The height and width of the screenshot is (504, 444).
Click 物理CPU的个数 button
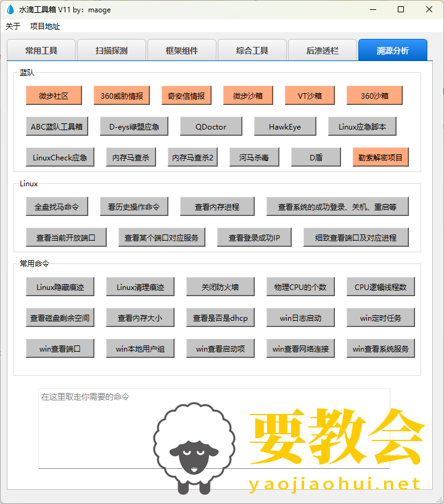[x=300, y=287]
